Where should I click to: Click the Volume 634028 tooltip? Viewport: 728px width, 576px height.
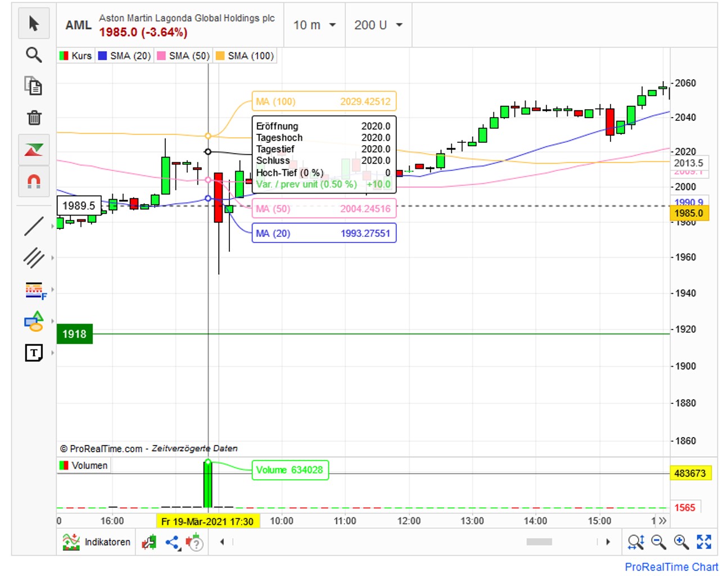(290, 470)
